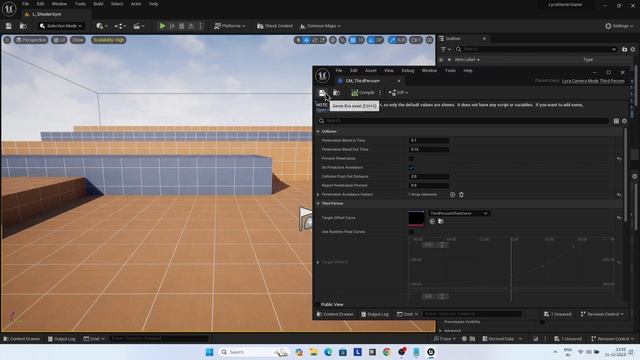Open ThirdPersonOffsetCurve asset dropdown
640x360 pixels.
[459, 213]
